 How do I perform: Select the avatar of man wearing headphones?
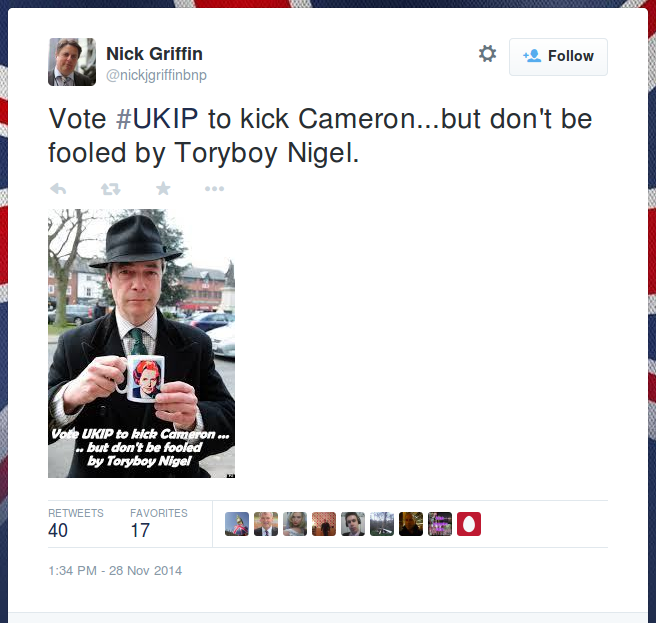(x=353, y=524)
